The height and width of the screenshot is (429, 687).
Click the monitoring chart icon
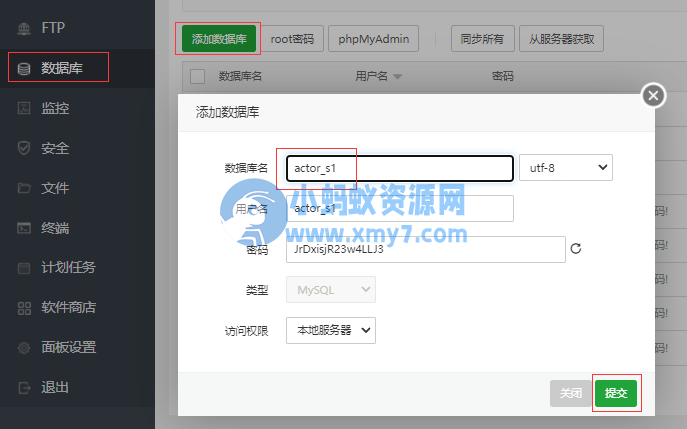(x=24, y=108)
